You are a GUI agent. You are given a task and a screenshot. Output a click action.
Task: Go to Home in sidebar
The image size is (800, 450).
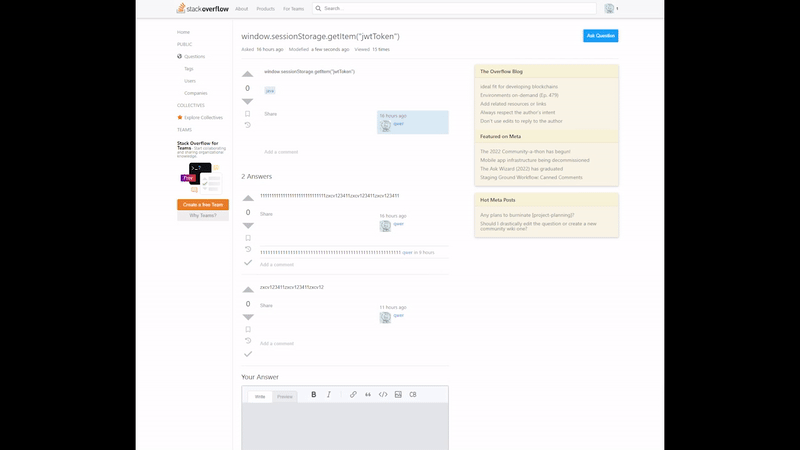click(183, 32)
